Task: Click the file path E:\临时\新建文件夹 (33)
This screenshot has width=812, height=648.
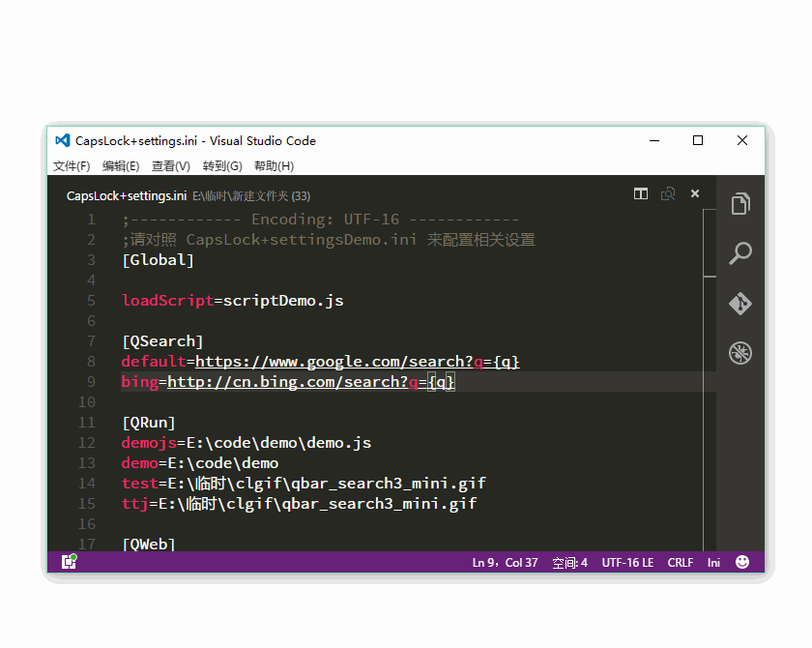Action: pos(251,196)
